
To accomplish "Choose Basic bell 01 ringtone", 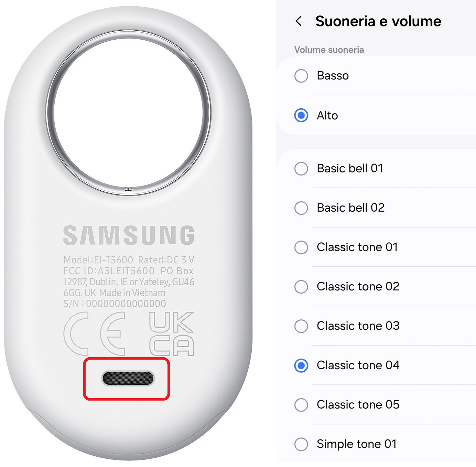I will (x=376, y=169).
